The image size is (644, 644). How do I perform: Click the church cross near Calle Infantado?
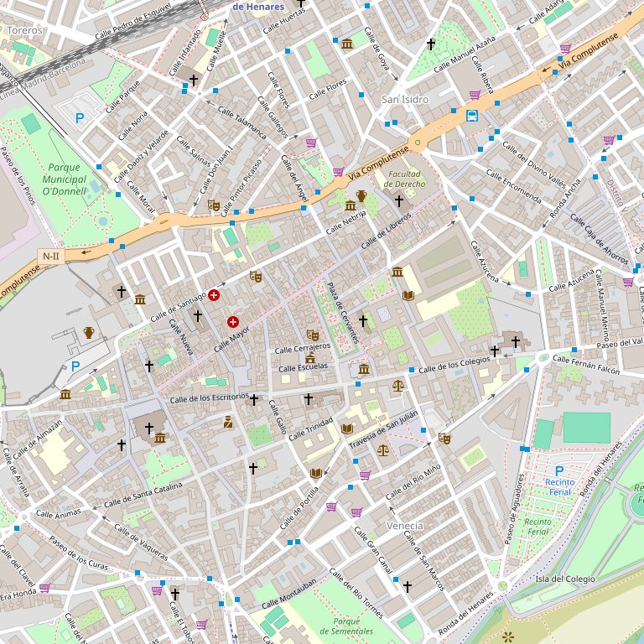pyautogui.click(x=194, y=80)
